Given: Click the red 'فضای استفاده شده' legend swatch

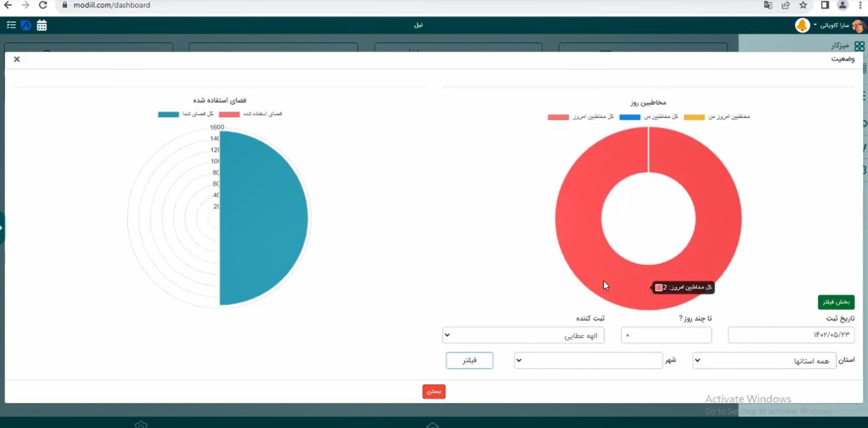Looking at the screenshot, I should [229, 114].
